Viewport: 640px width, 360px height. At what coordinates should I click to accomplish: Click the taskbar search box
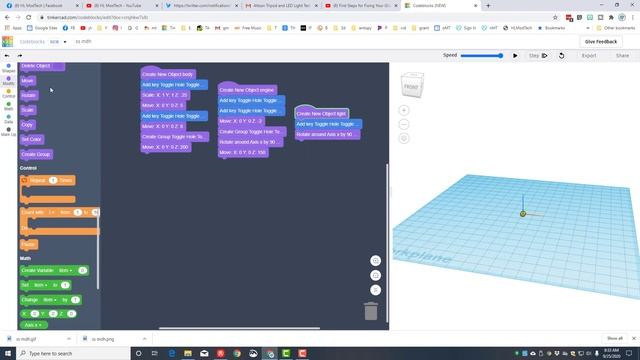pos(73,353)
